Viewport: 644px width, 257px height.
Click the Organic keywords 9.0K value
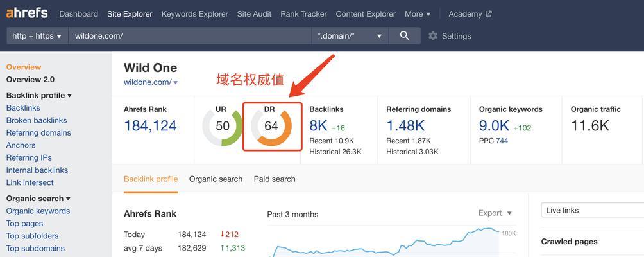494,126
